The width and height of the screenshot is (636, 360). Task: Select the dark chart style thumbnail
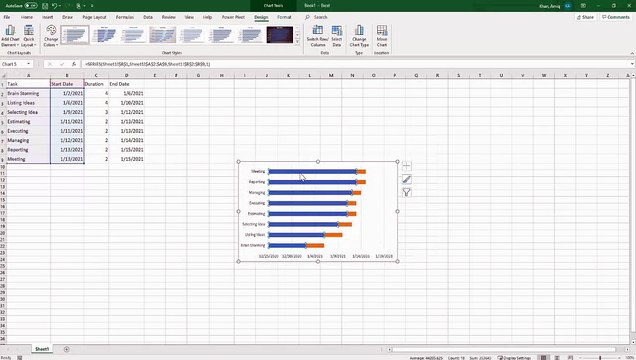pyautogui.click(x=279, y=35)
